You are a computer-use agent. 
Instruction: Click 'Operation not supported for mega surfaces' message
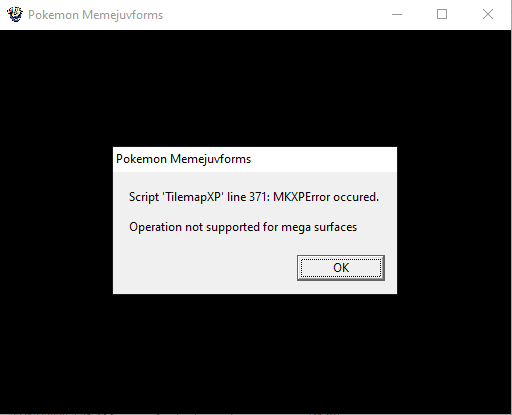243,227
